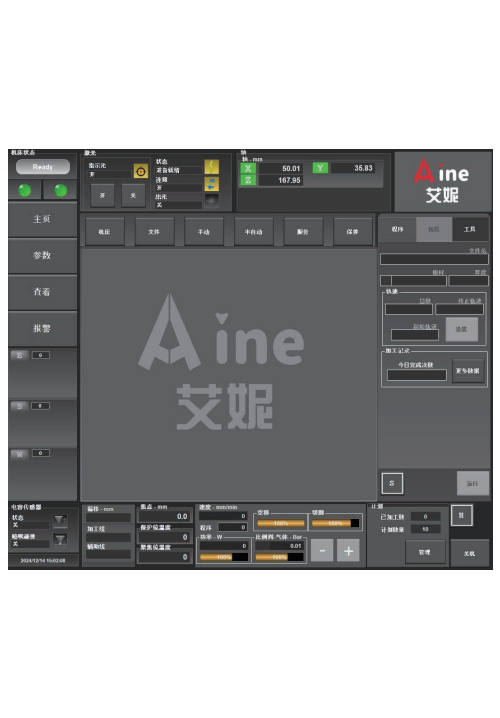Image resolution: width=500 pixels, height=718 pixels.
Task: Click the square S icon beside the run button
Action: point(392,483)
